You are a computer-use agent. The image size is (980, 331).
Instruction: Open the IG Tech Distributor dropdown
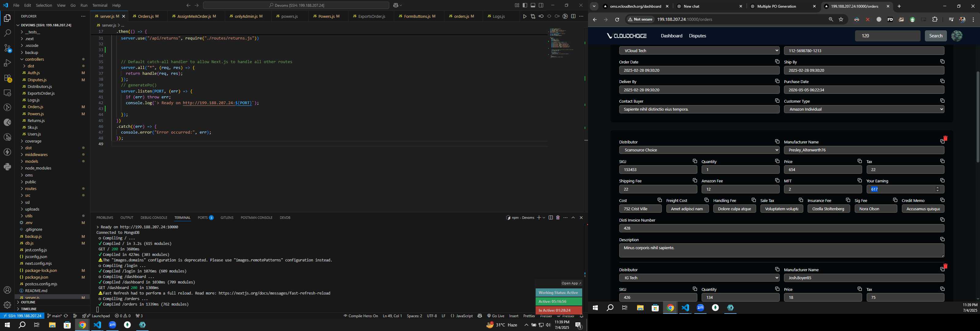coord(699,278)
